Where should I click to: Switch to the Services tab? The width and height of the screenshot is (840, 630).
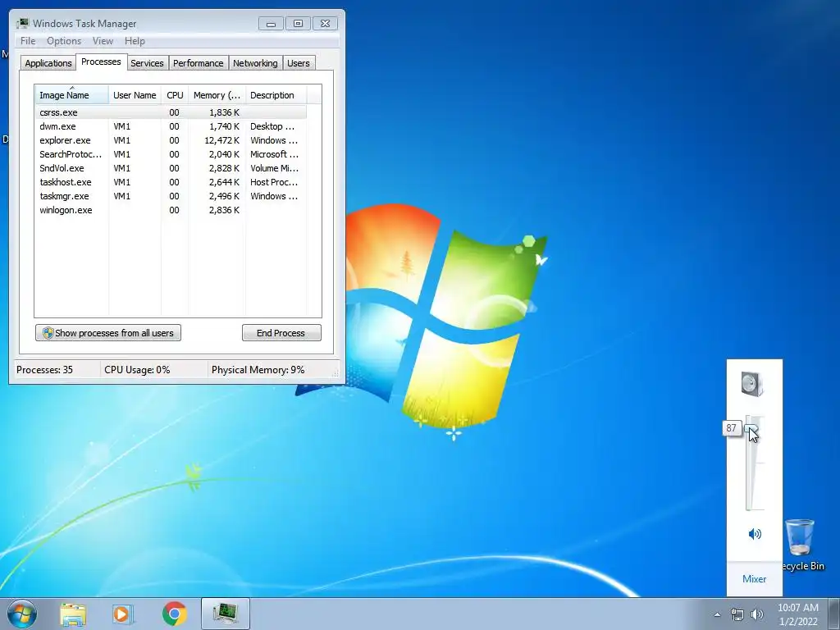[x=148, y=62]
